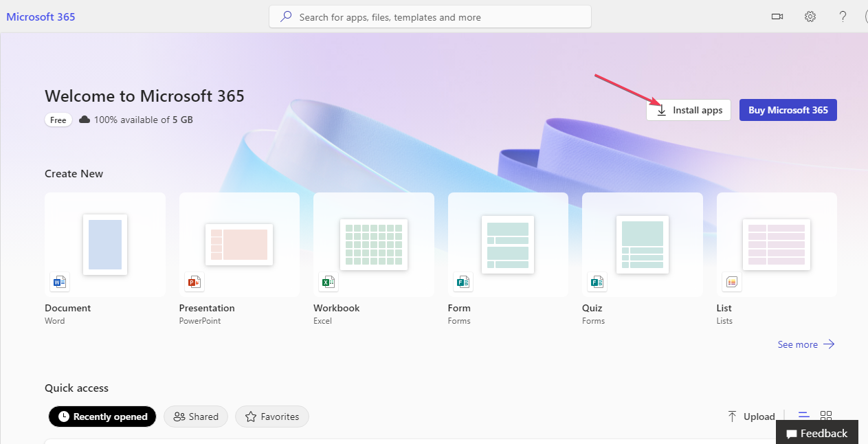Open the Microsoft 365 home link
Screen dimensions: 868x444
41,16
